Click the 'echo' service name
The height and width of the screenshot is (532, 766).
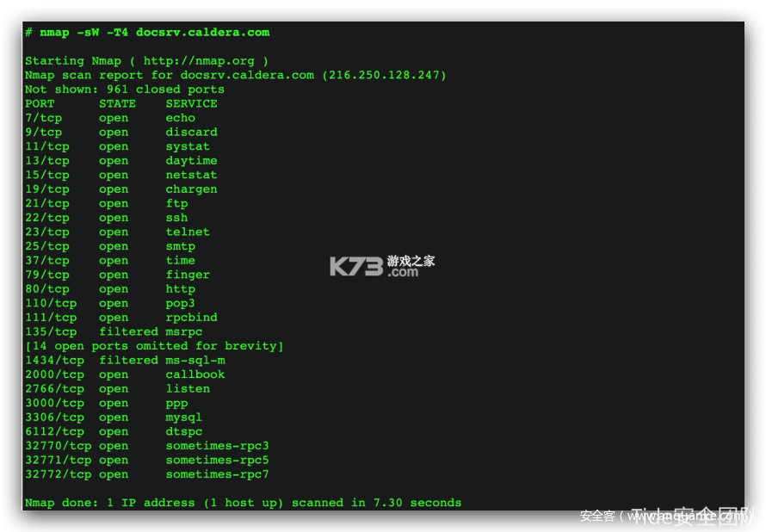tap(180, 118)
